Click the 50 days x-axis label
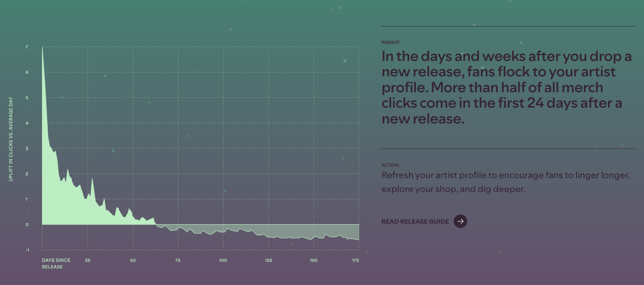Image resolution: width=644 pixels, height=285 pixels. (x=133, y=260)
